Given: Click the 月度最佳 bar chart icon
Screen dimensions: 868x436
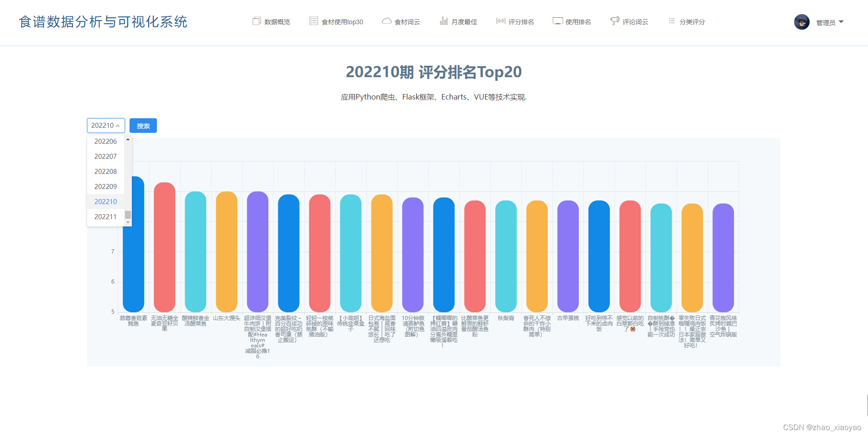Looking at the screenshot, I should pos(443,21).
